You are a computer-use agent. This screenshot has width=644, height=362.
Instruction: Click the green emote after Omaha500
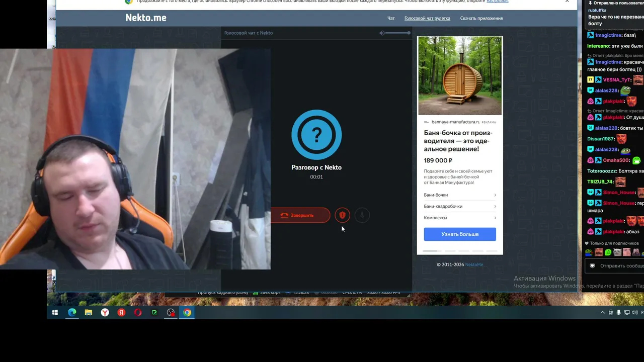[637, 160]
